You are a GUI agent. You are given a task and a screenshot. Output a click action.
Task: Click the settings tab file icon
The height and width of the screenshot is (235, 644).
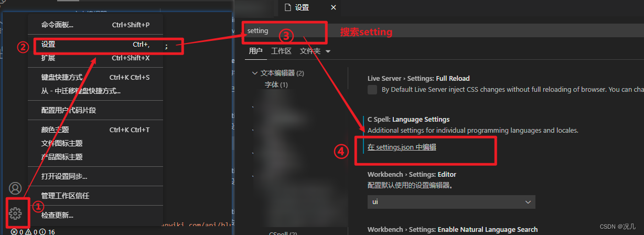(287, 7)
